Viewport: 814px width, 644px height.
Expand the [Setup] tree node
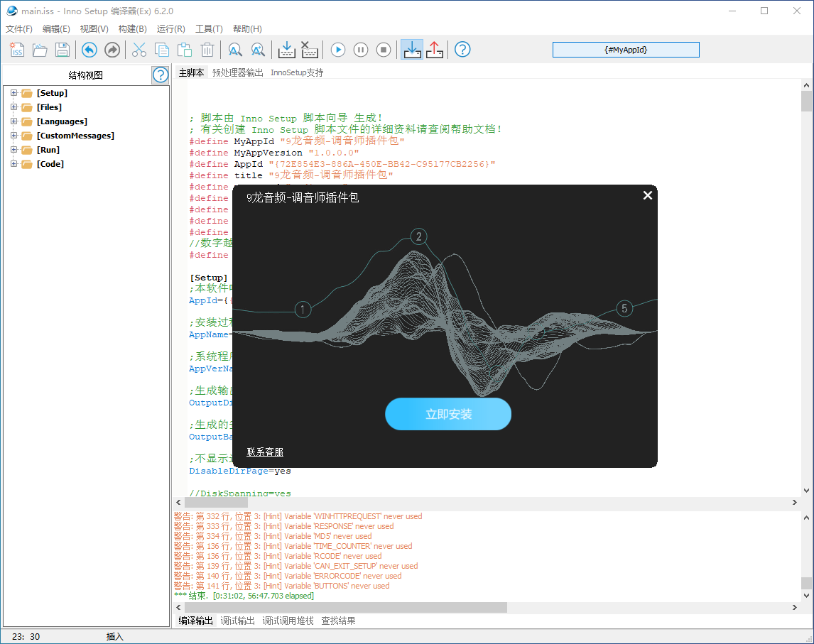[13, 93]
